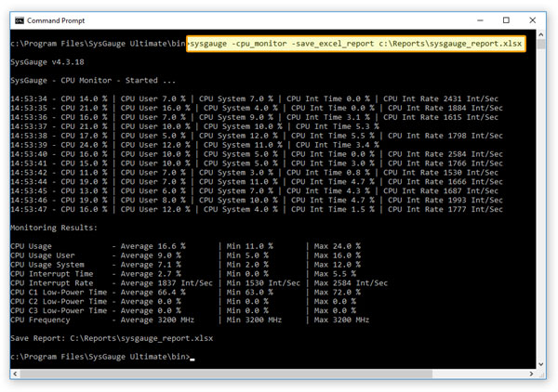Click the 14:53:47 log row
Screen dimensions: 558x392
click(x=257, y=209)
